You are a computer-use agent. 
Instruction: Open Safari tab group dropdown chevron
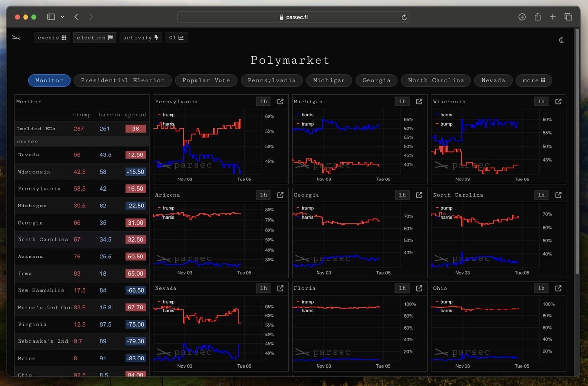[62, 17]
